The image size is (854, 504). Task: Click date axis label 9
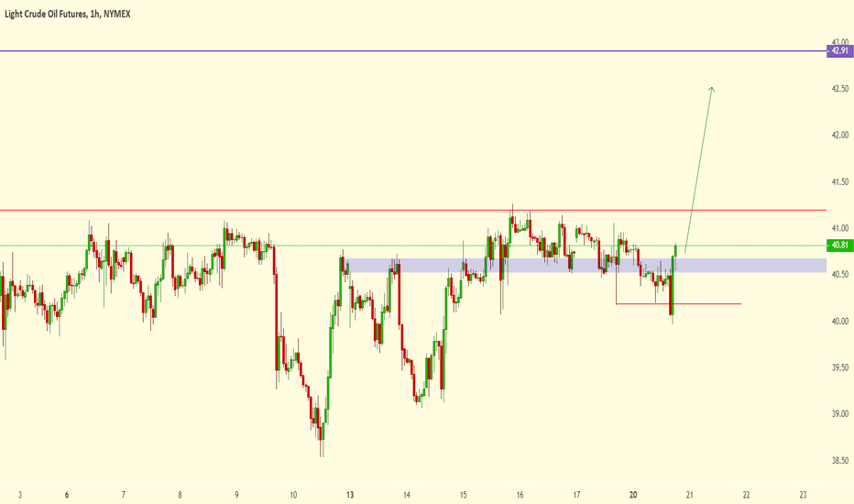coord(237,495)
